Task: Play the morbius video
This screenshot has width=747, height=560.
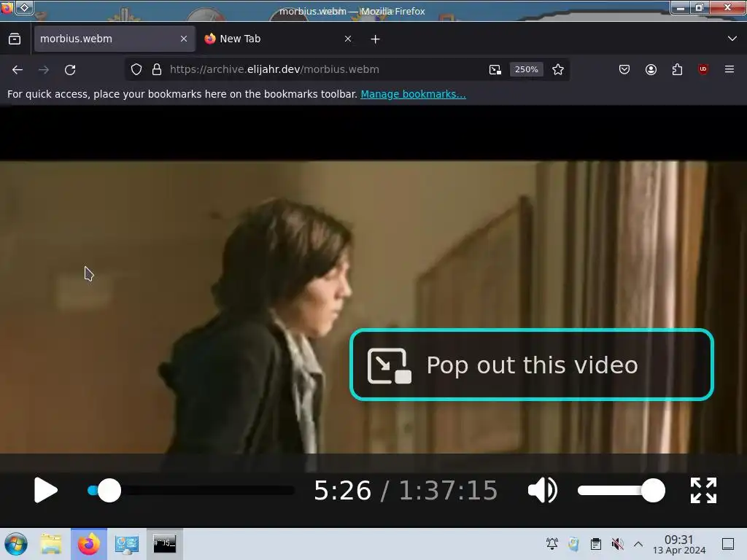Action: click(46, 491)
